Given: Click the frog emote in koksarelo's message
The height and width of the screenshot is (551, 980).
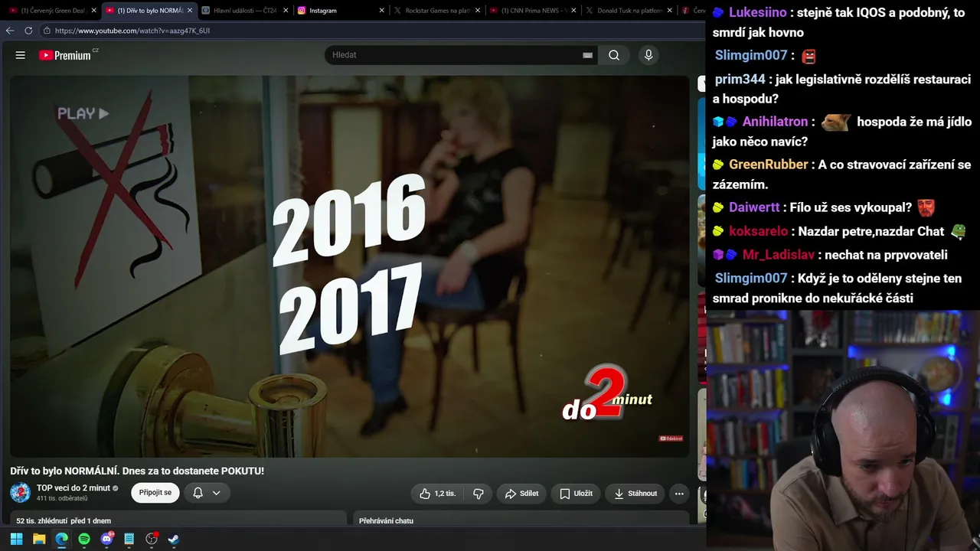Looking at the screenshot, I should pyautogui.click(x=958, y=230).
